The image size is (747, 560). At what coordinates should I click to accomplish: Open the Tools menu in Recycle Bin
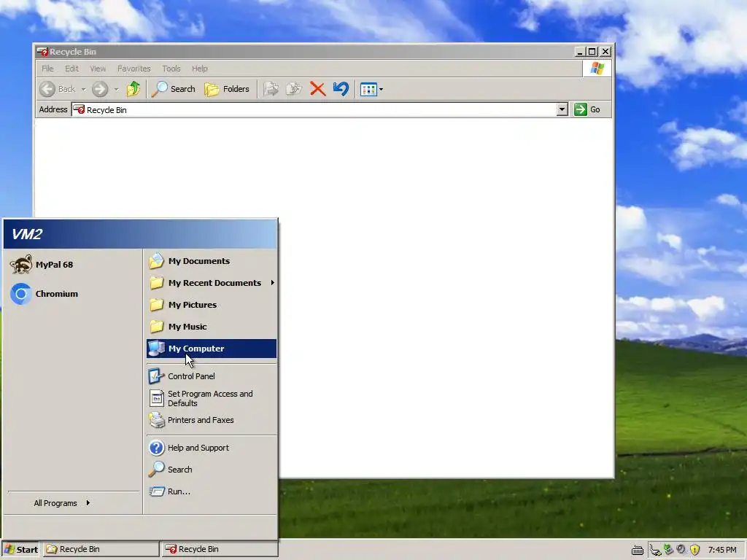(x=171, y=69)
